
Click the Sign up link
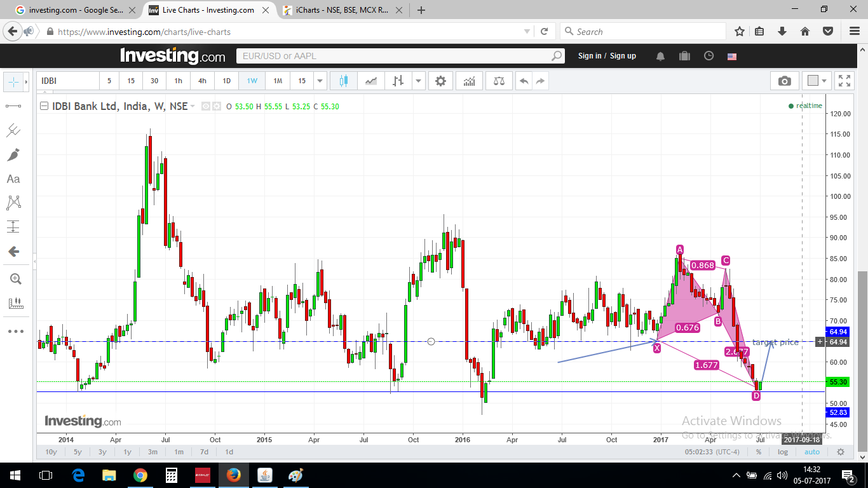(x=623, y=56)
